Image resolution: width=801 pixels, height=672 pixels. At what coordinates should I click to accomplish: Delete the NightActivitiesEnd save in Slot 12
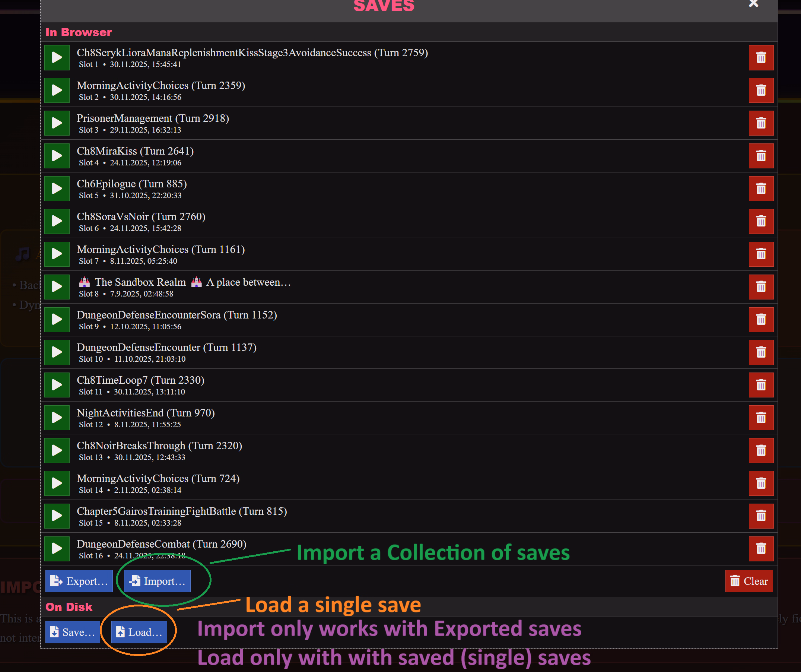[760, 418]
